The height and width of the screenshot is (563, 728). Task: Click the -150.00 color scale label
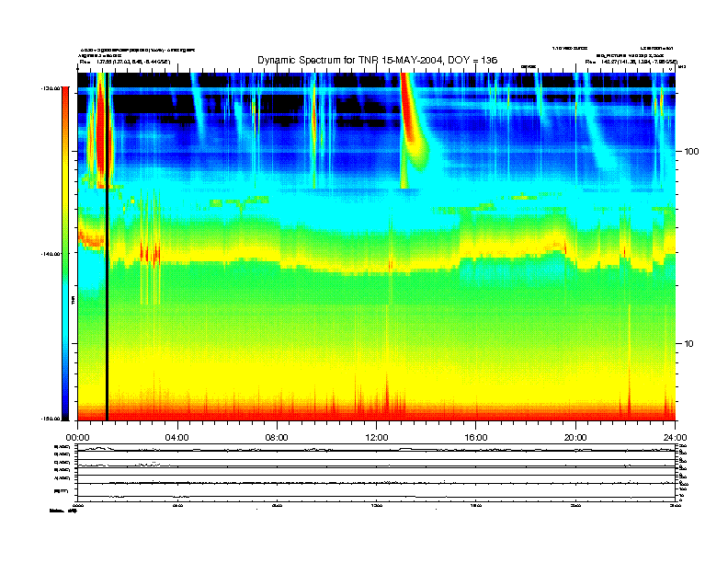click(x=51, y=419)
